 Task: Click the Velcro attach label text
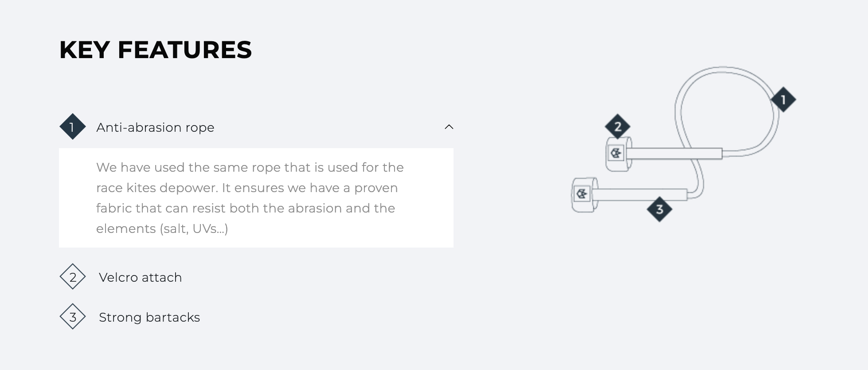pyautogui.click(x=140, y=277)
